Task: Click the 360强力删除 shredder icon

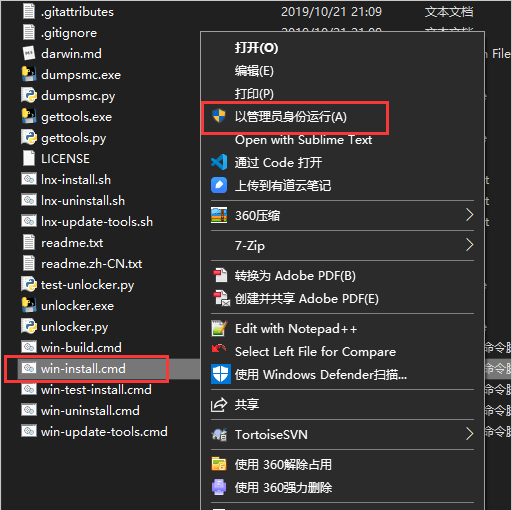Action: coord(219,487)
